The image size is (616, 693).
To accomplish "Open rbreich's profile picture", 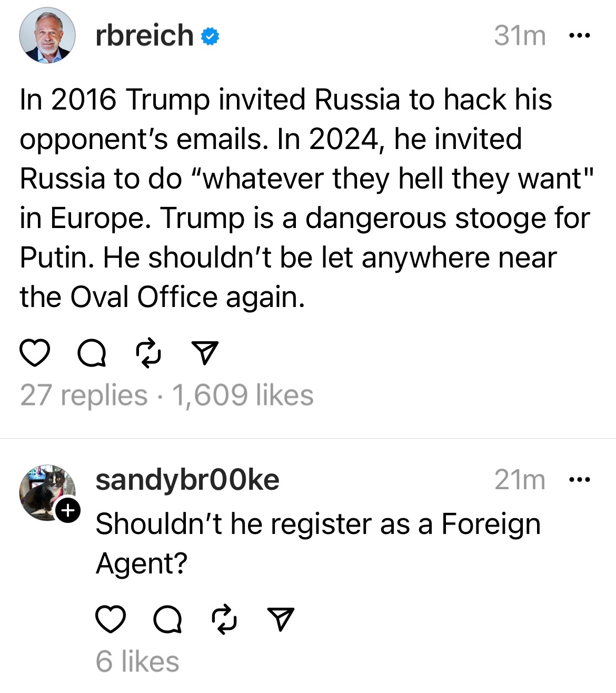I will click(x=47, y=36).
